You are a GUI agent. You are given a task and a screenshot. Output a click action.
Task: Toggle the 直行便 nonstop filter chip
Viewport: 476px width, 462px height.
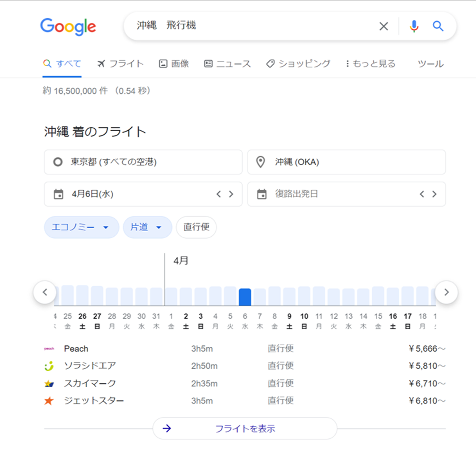click(x=196, y=227)
